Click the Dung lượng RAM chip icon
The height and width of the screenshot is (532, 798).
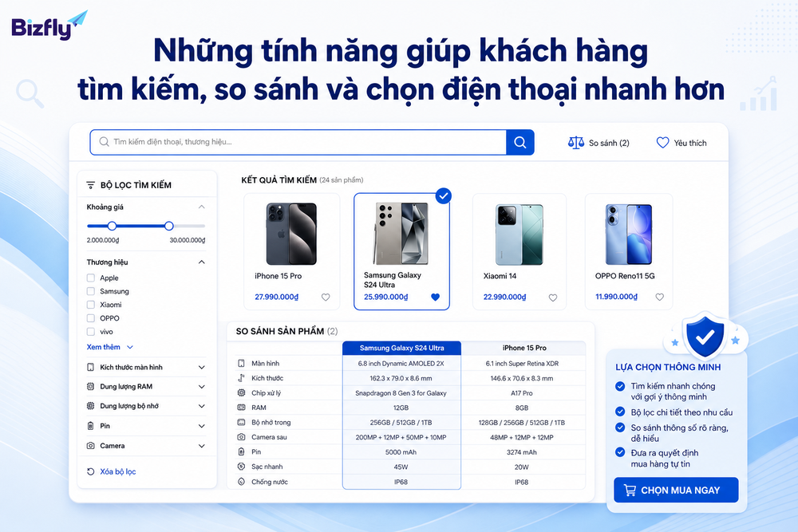coord(91,387)
